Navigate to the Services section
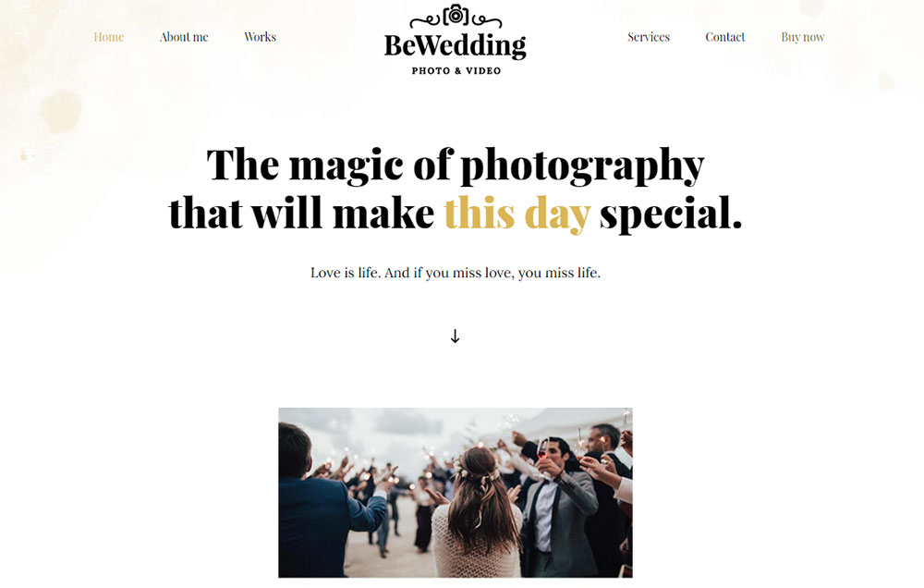924x588 pixels. [649, 37]
